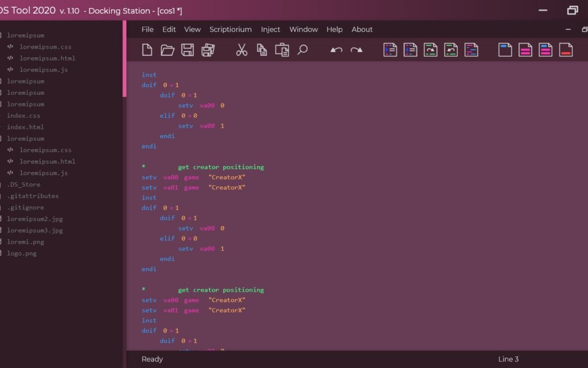Open loremi.png in the sidebar

pyautogui.click(x=25, y=242)
